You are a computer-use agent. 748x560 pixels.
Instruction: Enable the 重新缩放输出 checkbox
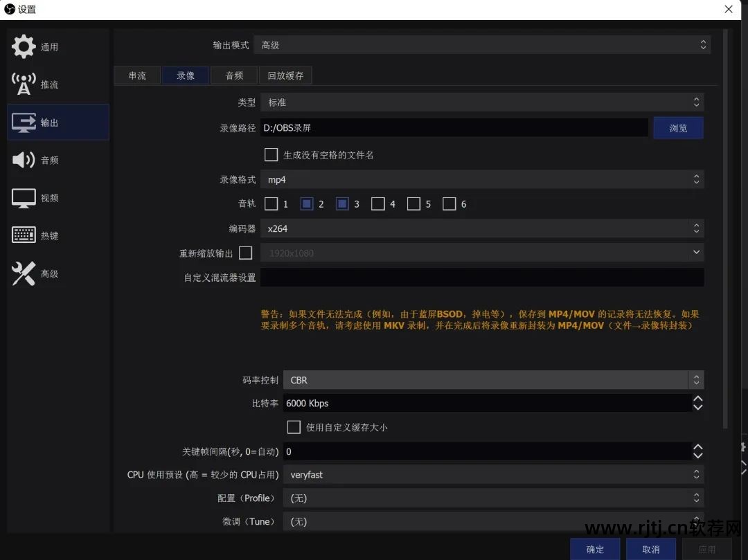[x=245, y=253]
